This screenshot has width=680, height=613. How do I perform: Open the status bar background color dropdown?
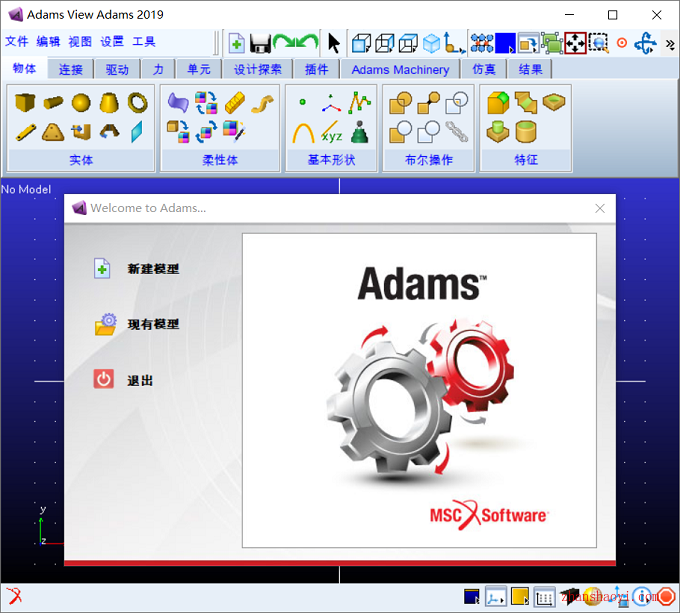[x=471, y=597]
